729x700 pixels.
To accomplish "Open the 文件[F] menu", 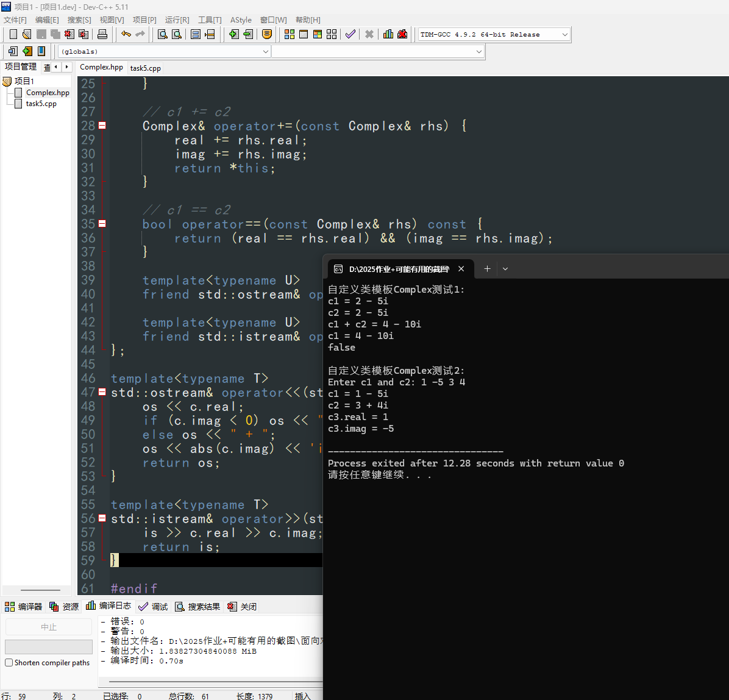I will [15, 20].
